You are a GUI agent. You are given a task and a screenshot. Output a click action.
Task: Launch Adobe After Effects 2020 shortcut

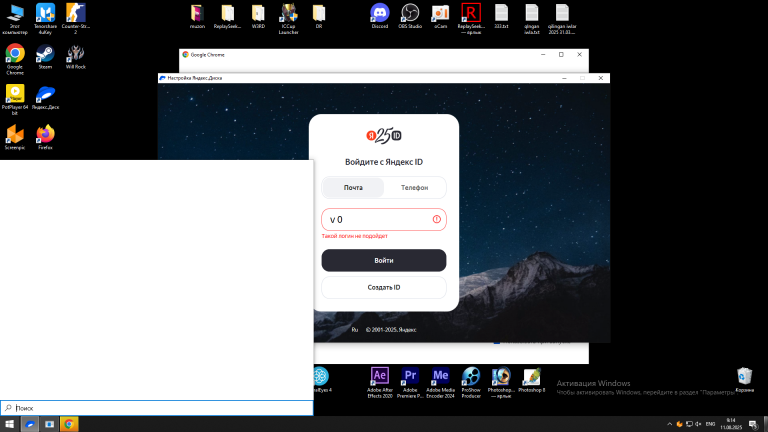[380, 383]
